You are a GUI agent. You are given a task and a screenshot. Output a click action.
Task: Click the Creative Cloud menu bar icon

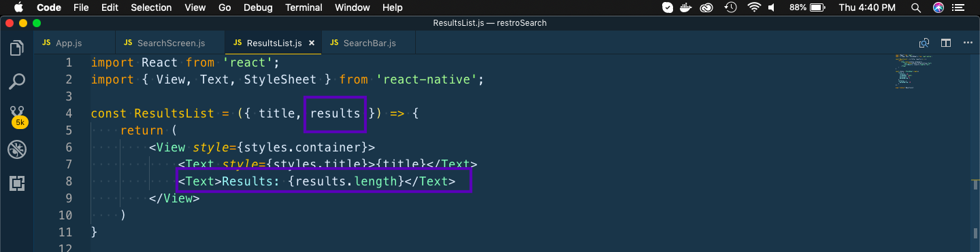[x=707, y=7]
